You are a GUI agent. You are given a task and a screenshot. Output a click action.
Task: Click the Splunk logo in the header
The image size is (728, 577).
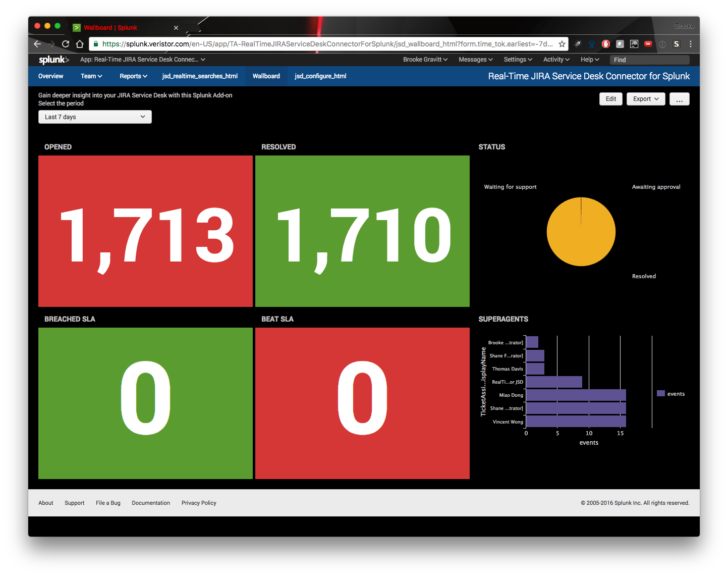pos(54,60)
